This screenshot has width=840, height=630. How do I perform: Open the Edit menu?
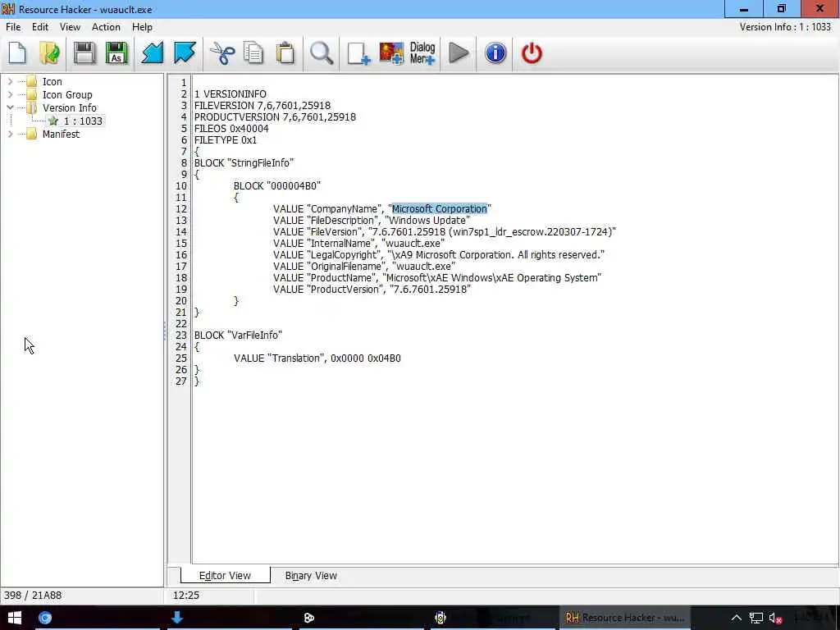40,27
